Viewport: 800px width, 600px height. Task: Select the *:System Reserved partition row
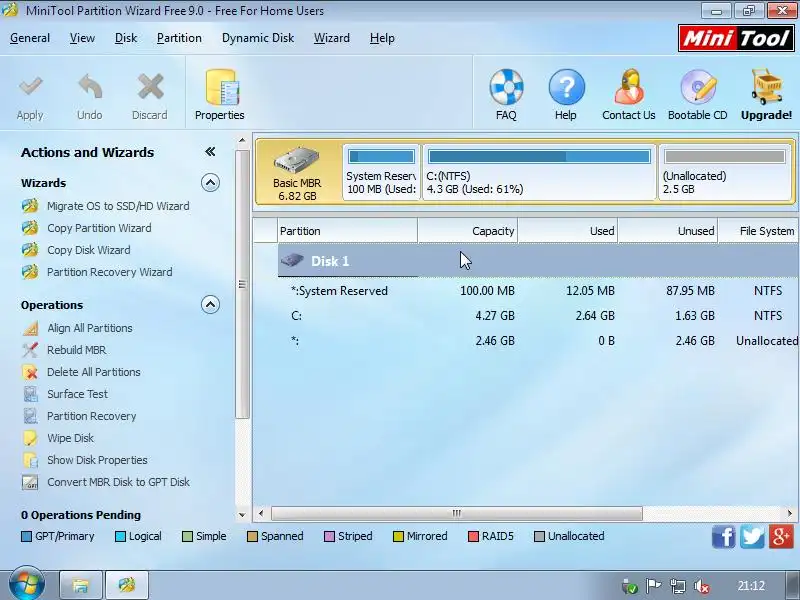coord(538,291)
